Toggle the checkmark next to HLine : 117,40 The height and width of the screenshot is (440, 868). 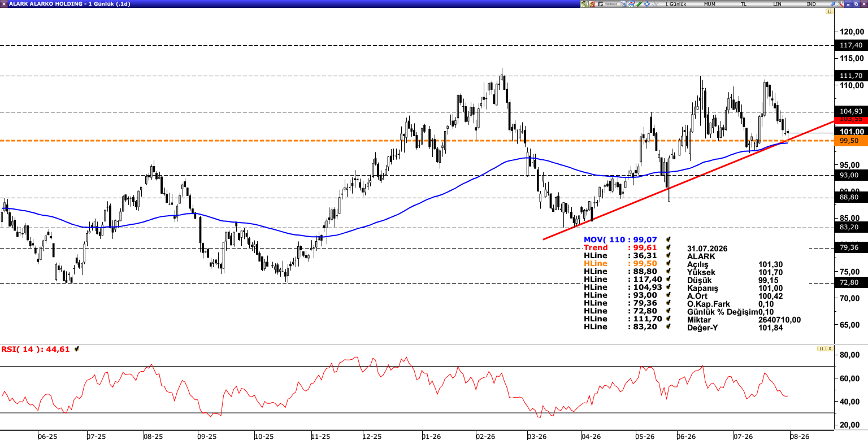pyautogui.click(x=669, y=280)
